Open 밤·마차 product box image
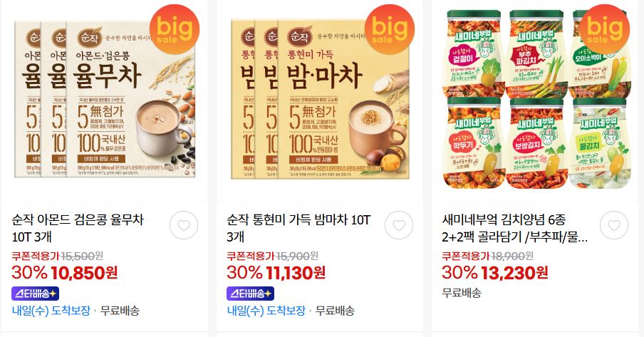The width and height of the screenshot is (644, 337). [x=321, y=98]
